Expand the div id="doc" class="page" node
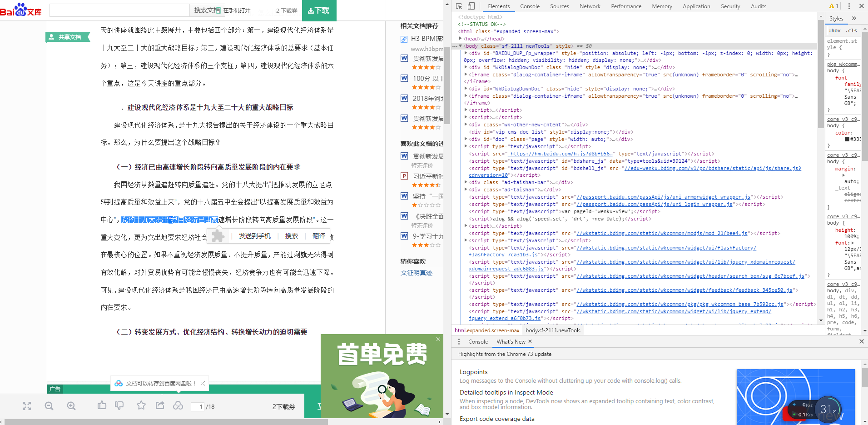The image size is (868, 425). pyautogui.click(x=466, y=139)
